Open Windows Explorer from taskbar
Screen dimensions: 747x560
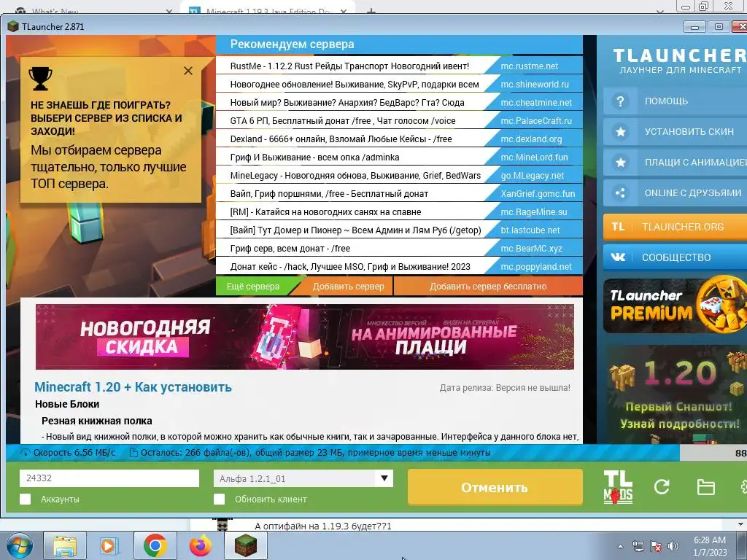coord(65,545)
